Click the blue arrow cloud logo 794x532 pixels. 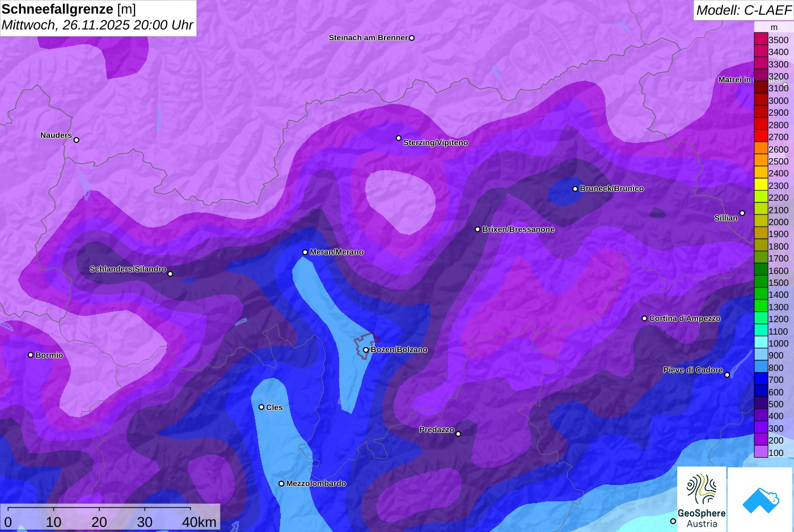coord(761,500)
